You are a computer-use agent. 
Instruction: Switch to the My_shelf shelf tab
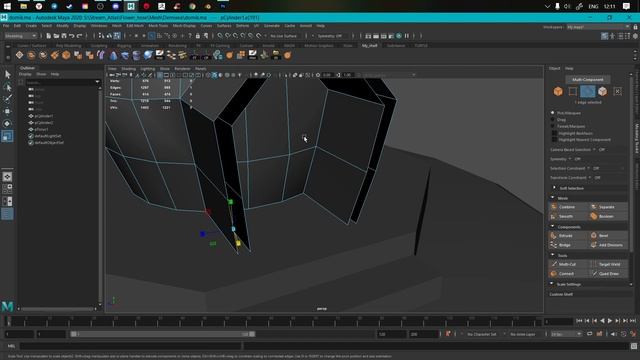[x=369, y=46]
